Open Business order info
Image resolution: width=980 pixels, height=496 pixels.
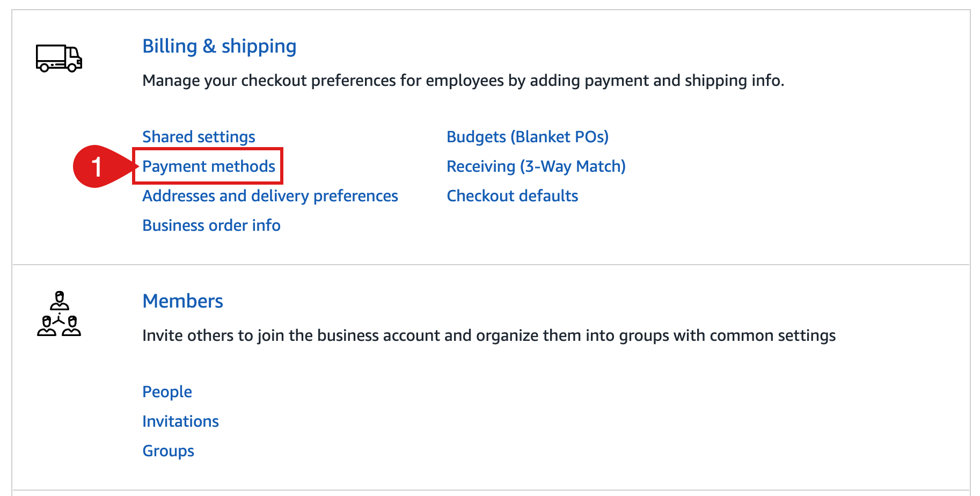click(211, 225)
